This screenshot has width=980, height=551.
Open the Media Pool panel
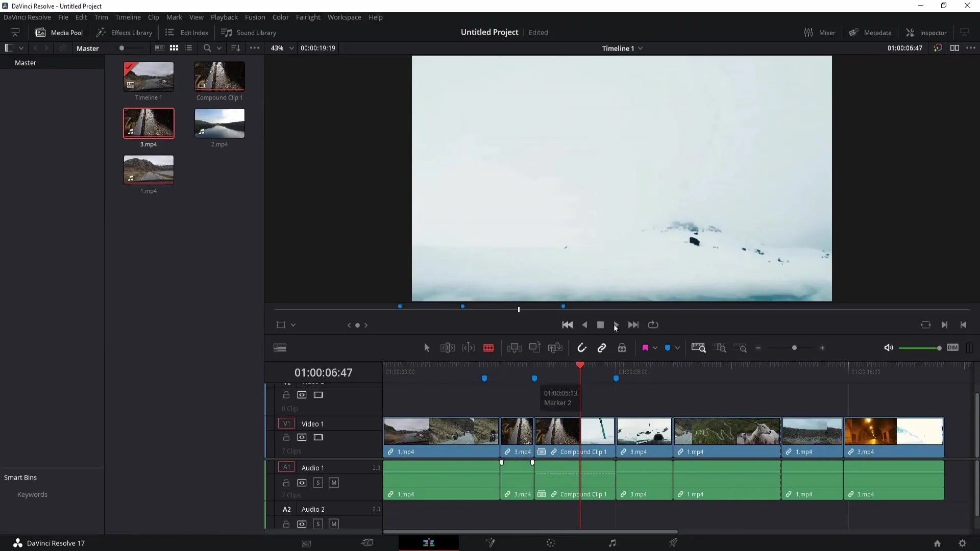click(x=59, y=32)
